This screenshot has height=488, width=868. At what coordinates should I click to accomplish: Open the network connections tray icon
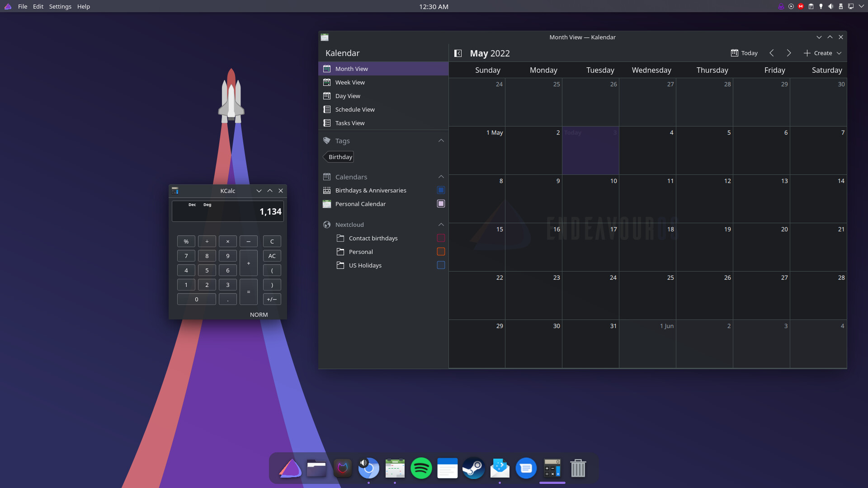[x=850, y=6]
